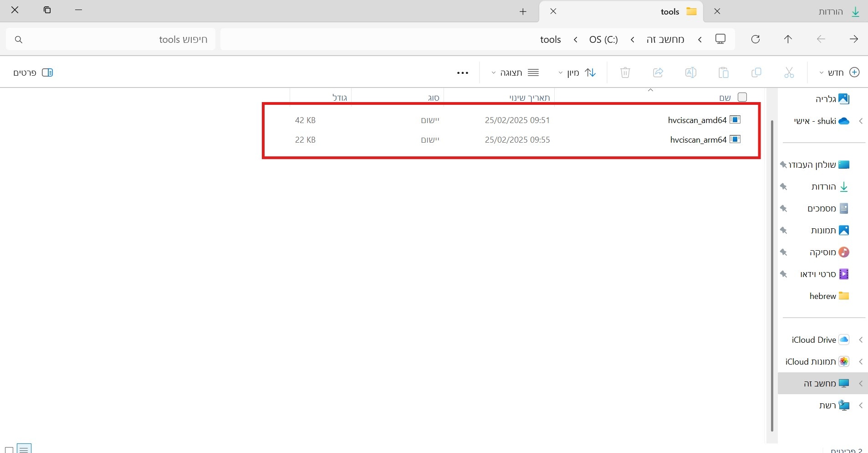
Task: Click tools in the address bar
Action: point(550,40)
